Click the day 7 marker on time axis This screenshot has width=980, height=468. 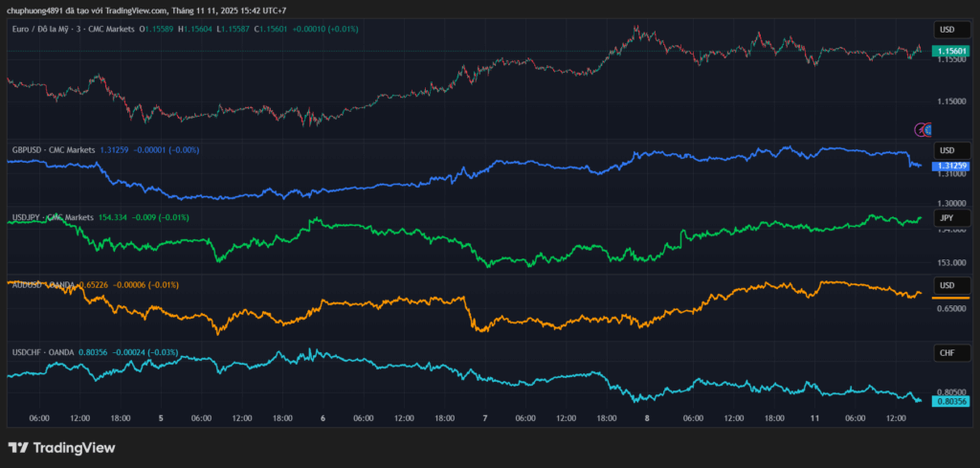coord(485,418)
